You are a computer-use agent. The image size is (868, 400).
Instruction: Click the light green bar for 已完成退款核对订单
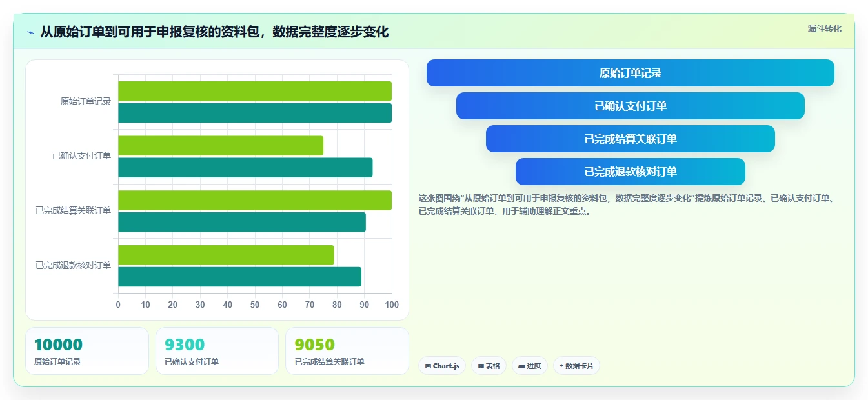click(226, 255)
